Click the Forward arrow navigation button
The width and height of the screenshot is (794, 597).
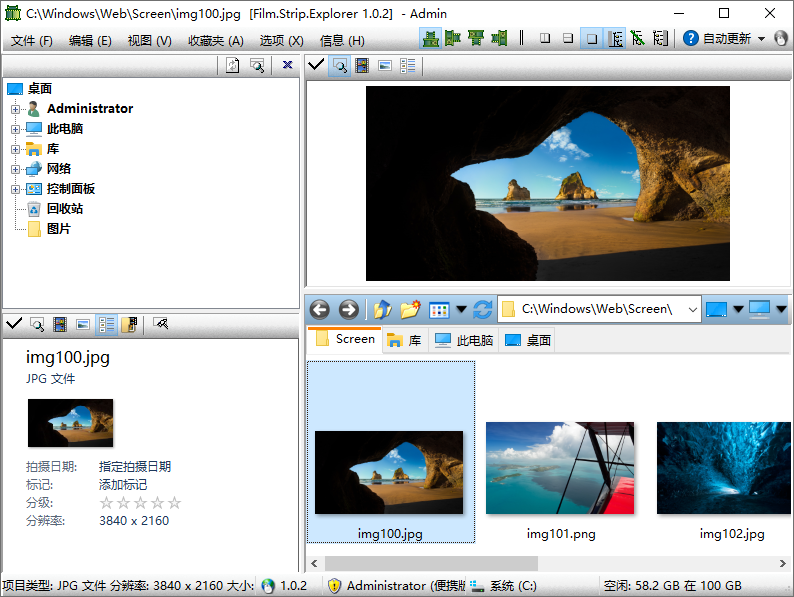tap(348, 309)
